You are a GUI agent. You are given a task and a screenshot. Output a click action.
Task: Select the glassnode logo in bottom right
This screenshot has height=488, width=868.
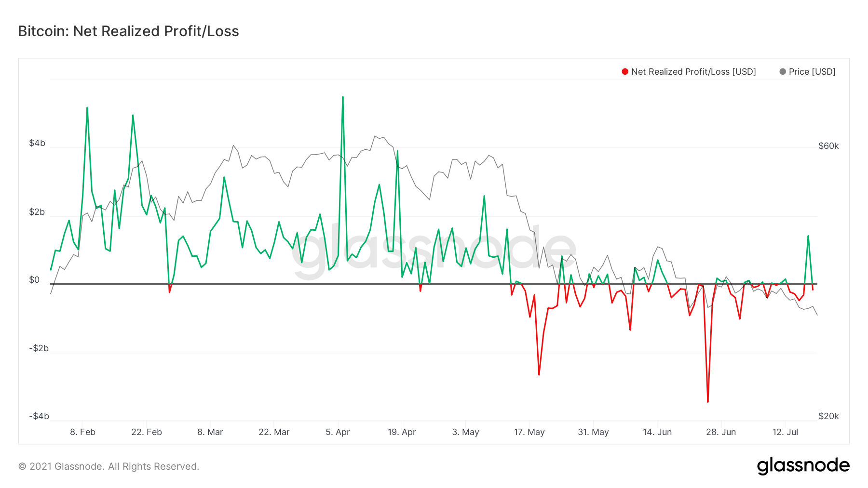pyautogui.click(x=804, y=465)
